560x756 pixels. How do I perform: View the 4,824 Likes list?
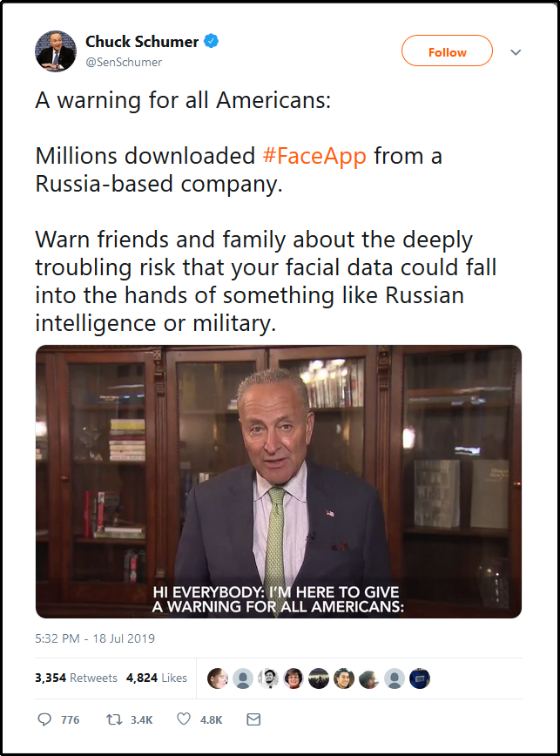click(x=157, y=678)
